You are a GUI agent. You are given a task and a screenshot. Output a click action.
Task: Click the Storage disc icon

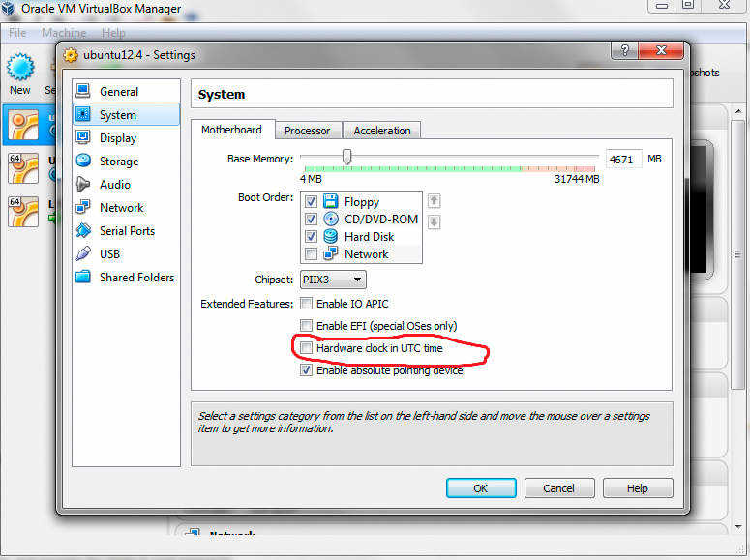point(83,161)
